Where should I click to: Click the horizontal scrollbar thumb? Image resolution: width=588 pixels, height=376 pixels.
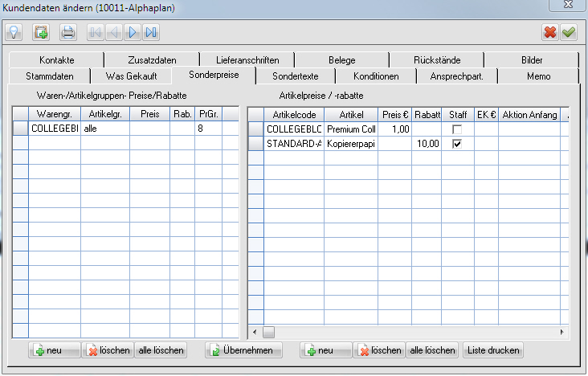click(x=268, y=332)
